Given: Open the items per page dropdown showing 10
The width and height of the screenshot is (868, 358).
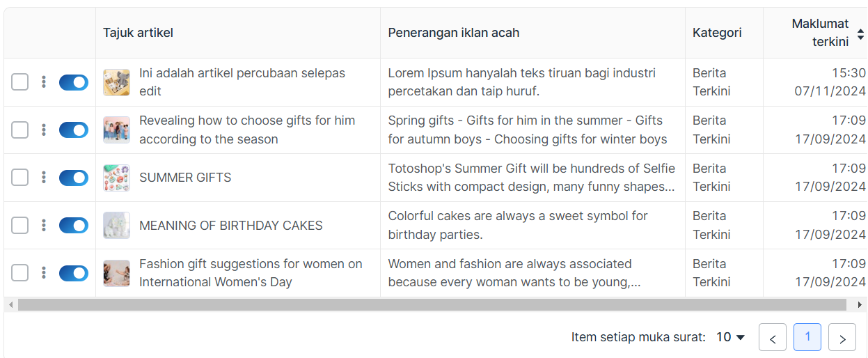Looking at the screenshot, I should (x=731, y=337).
